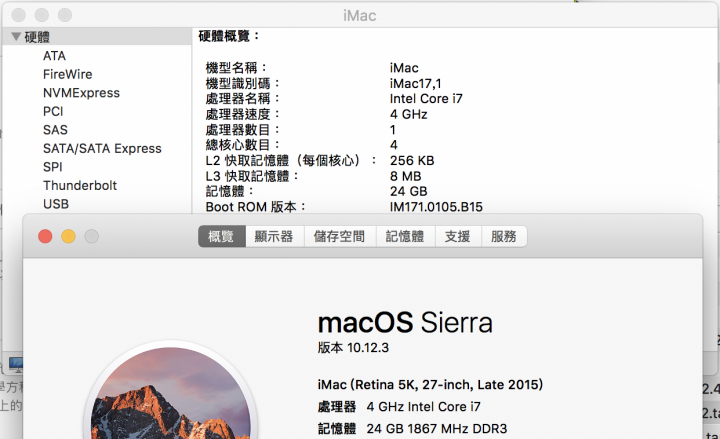Open the 記憶體 tab
The image size is (720, 439).
(x=405, y=236)
